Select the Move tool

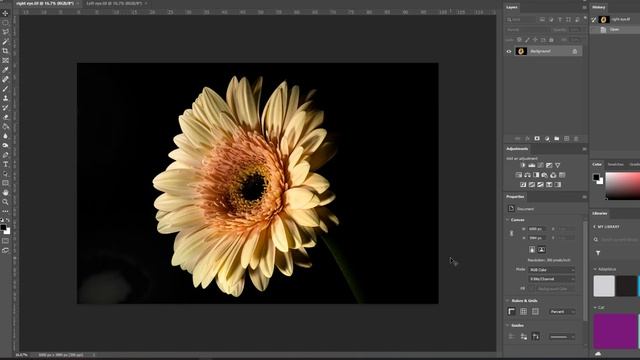pos(5,13)
